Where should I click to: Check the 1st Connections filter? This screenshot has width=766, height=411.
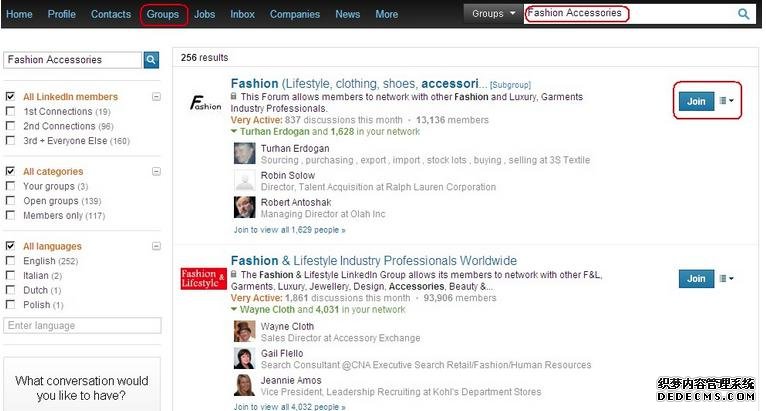coord(10,112)
